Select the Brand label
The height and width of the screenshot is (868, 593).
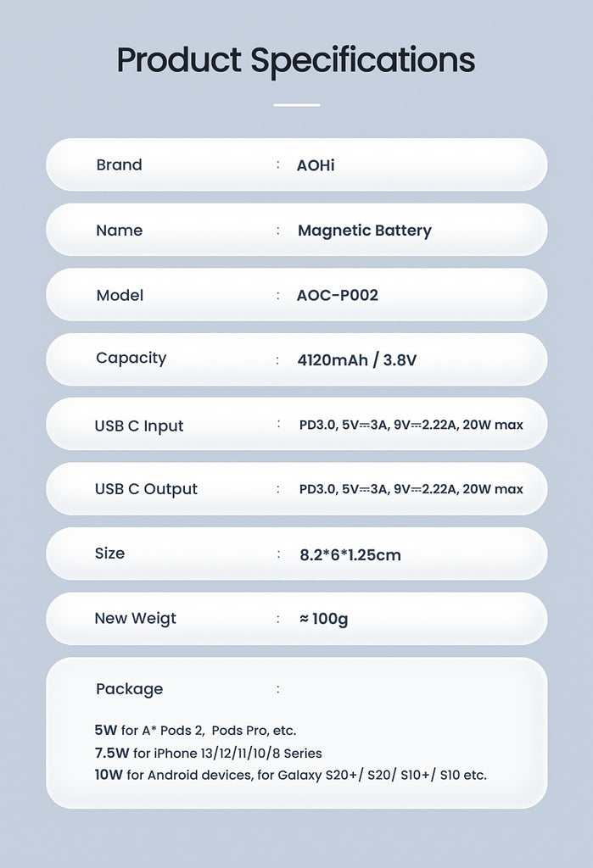[x=119, y=165]
